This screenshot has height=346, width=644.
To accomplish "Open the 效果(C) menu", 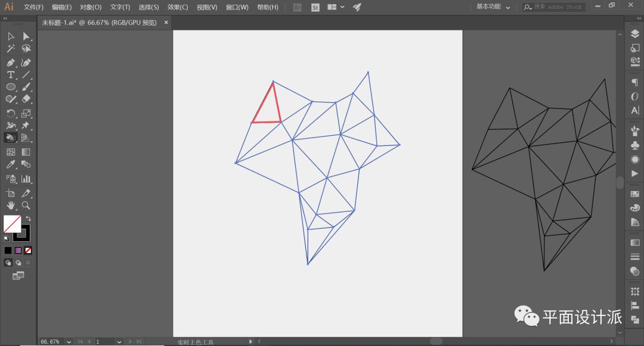I will [178, 7].
